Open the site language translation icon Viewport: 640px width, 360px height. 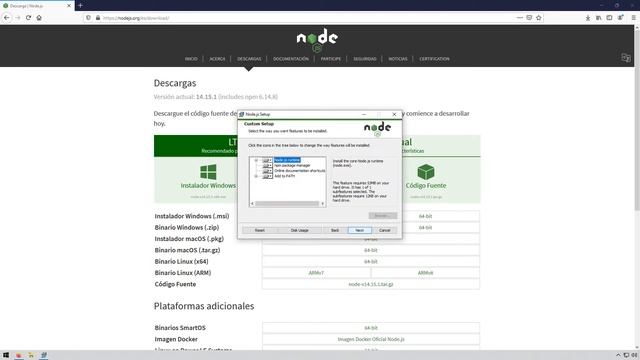point(626,58)
